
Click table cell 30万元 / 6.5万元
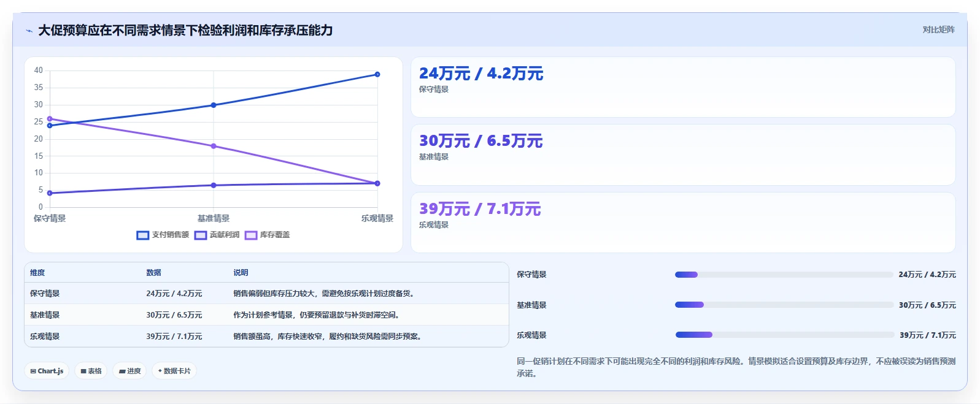coord(174,315)
